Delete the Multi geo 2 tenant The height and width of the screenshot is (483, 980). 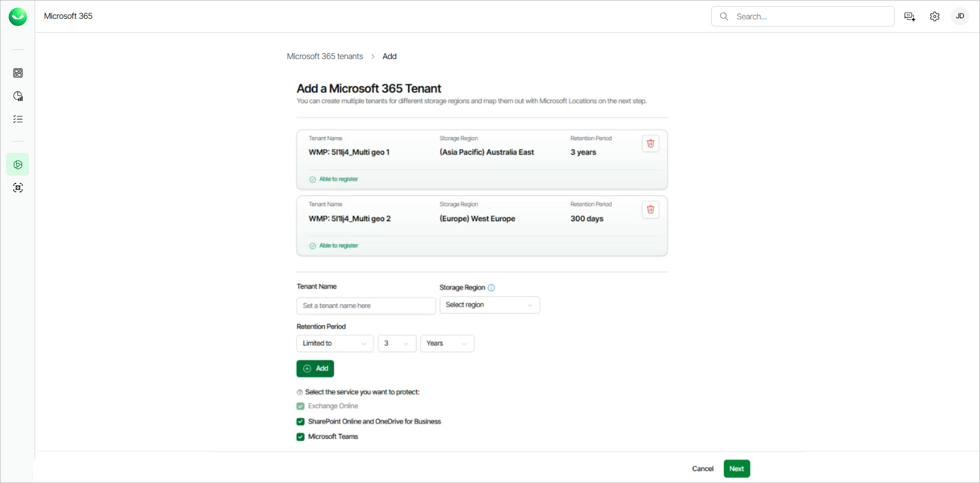pos(650,209)
